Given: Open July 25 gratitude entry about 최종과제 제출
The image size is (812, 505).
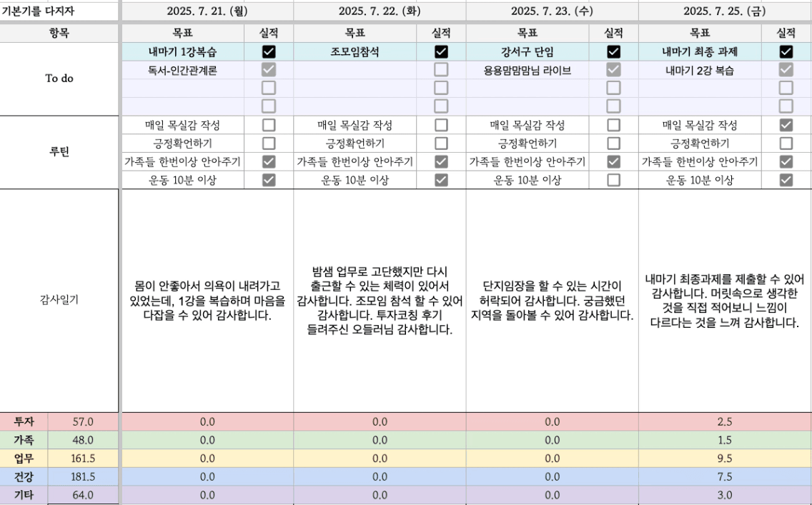Looking at the screenshot, I should [x=725, y=301].
